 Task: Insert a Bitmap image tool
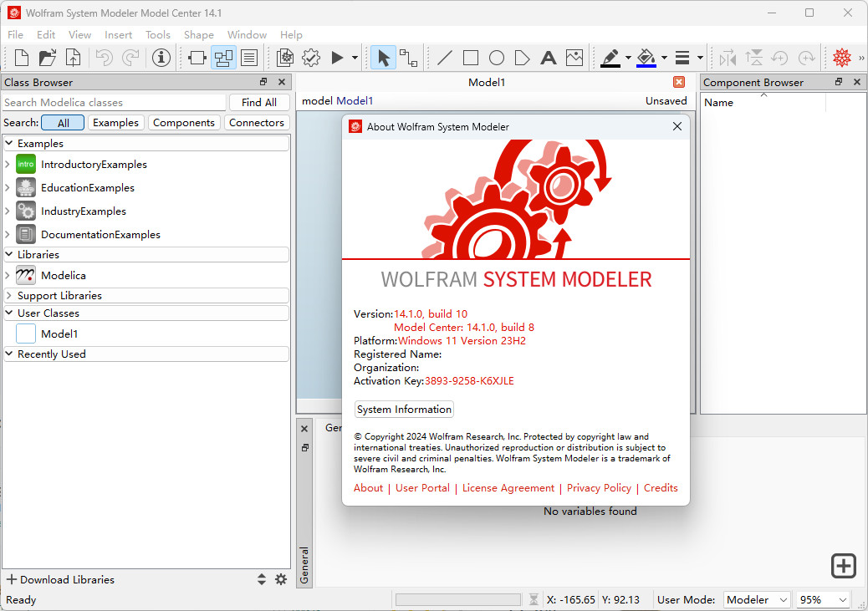tap(574, 58)
